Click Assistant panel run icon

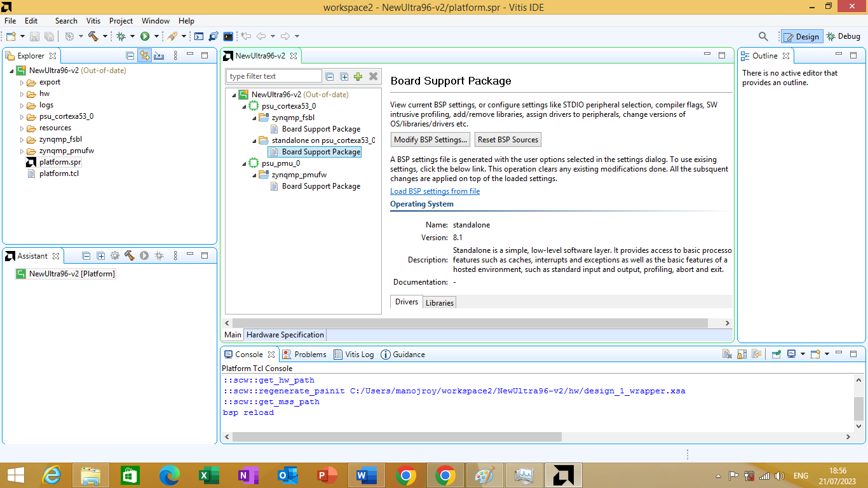[x=144, y=255]
